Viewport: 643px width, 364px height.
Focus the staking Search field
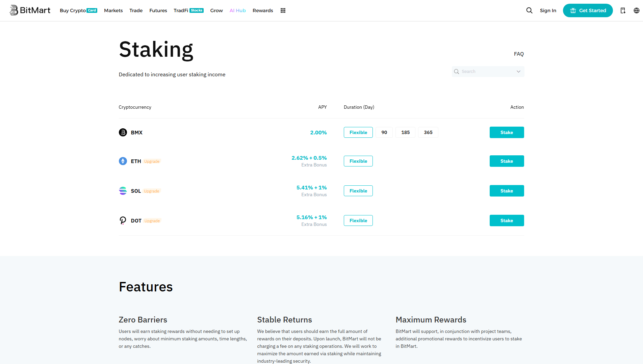pos(488,72)
